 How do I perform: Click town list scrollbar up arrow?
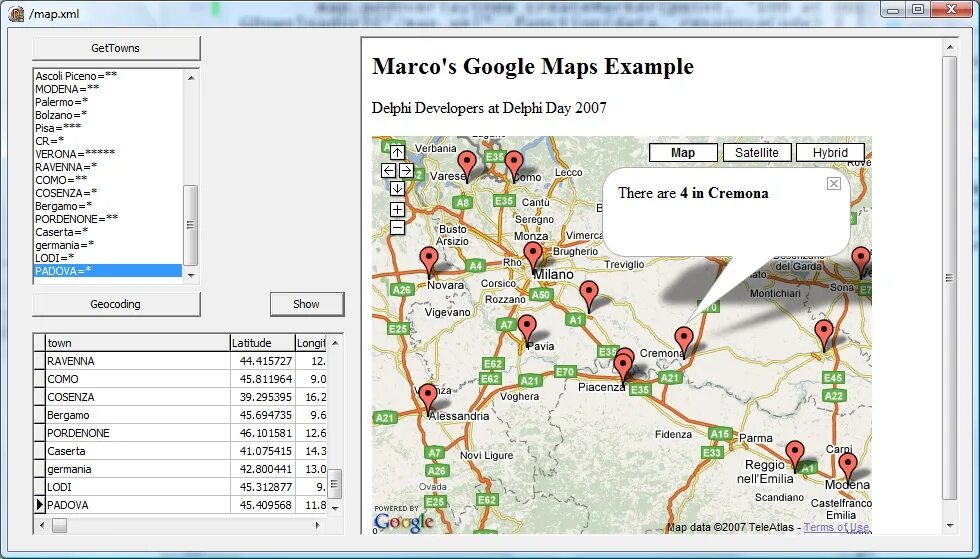pos(191,78)
